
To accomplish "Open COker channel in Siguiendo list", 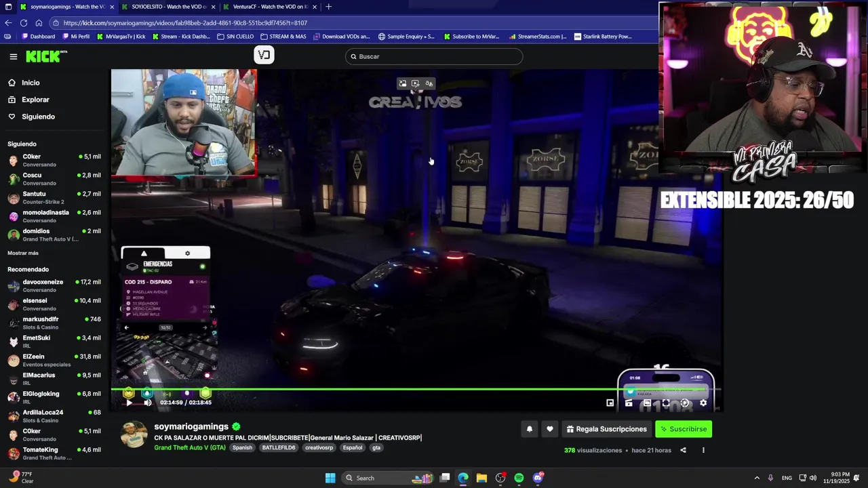I will [54, 160].
